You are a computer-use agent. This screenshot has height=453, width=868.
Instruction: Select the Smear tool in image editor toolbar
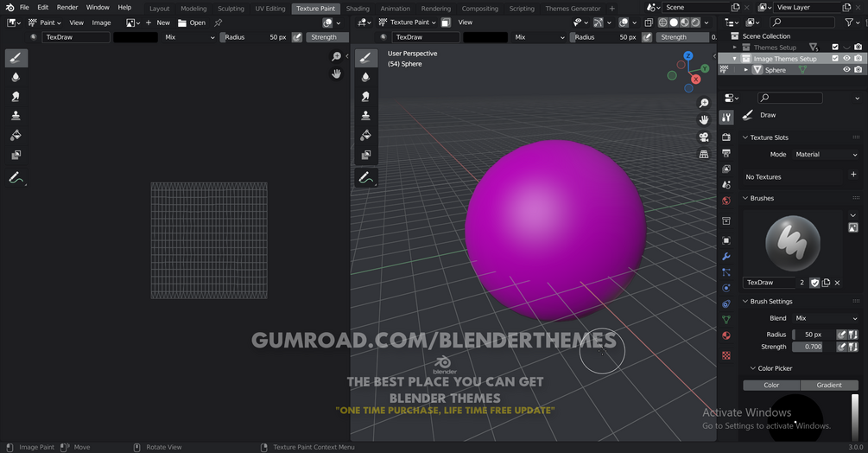click(x=16, y=96)
